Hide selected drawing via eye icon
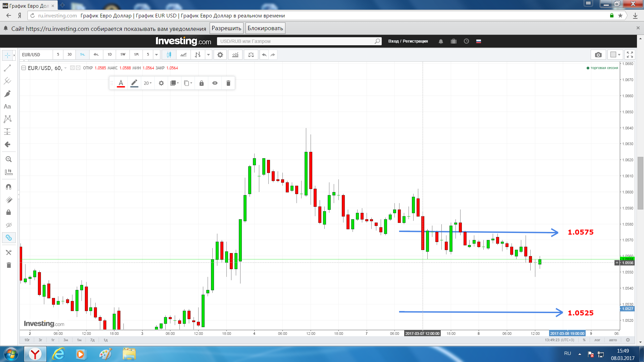Screen dimensions: 644x362 [x=215, y=83]
